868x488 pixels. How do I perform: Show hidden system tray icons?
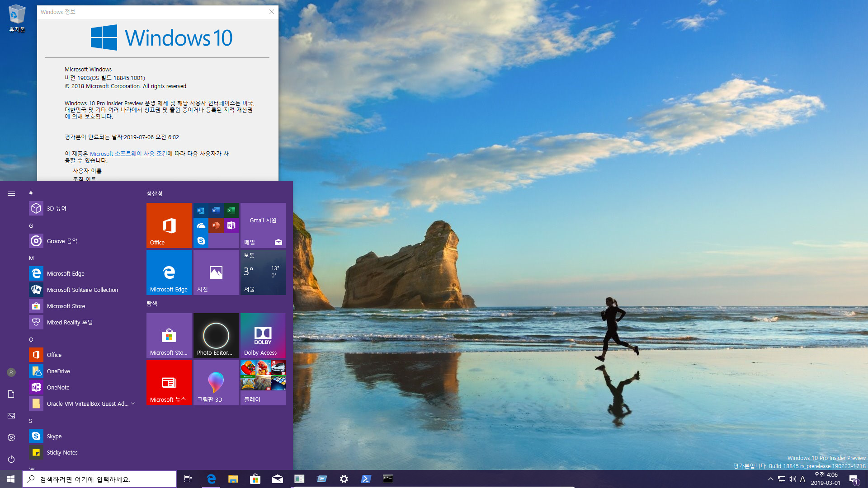(x=771, y=479)
